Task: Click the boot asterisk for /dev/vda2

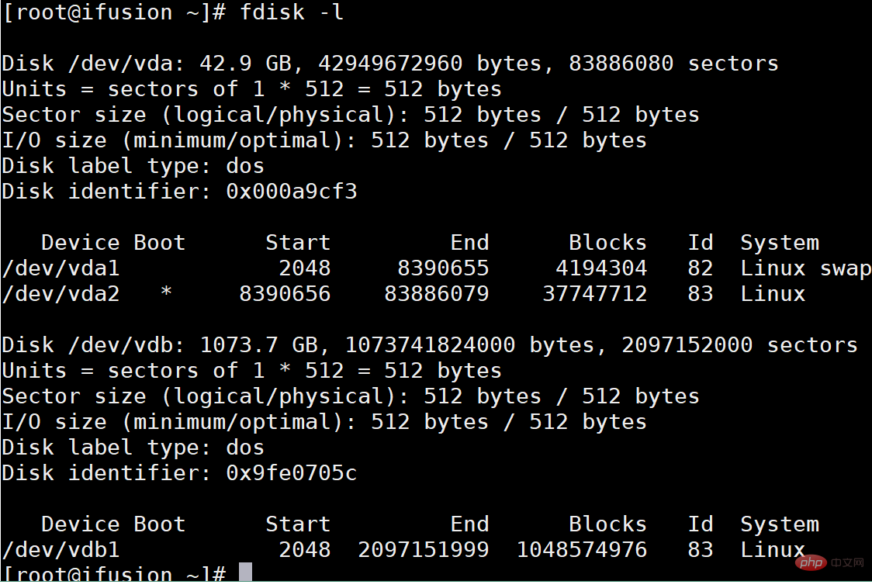Action: coord(165,295)
